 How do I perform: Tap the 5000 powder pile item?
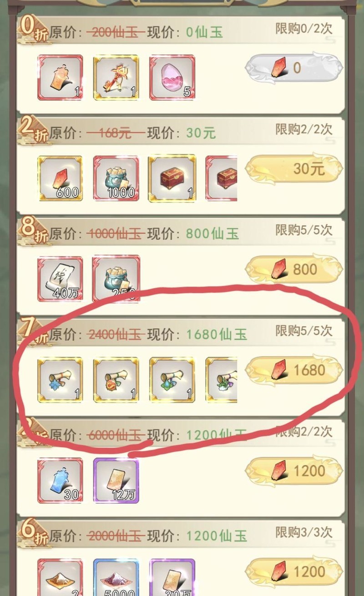[116, 578]
